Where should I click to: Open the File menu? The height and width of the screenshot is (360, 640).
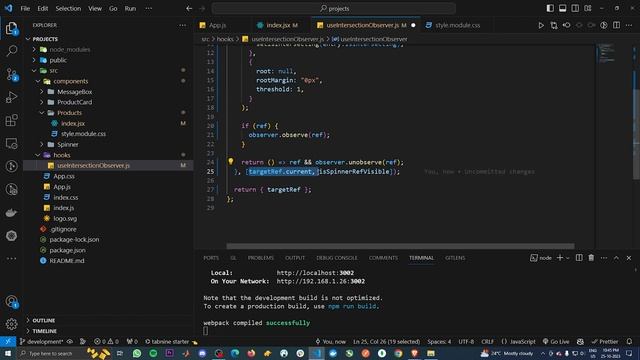coord(25,8)
